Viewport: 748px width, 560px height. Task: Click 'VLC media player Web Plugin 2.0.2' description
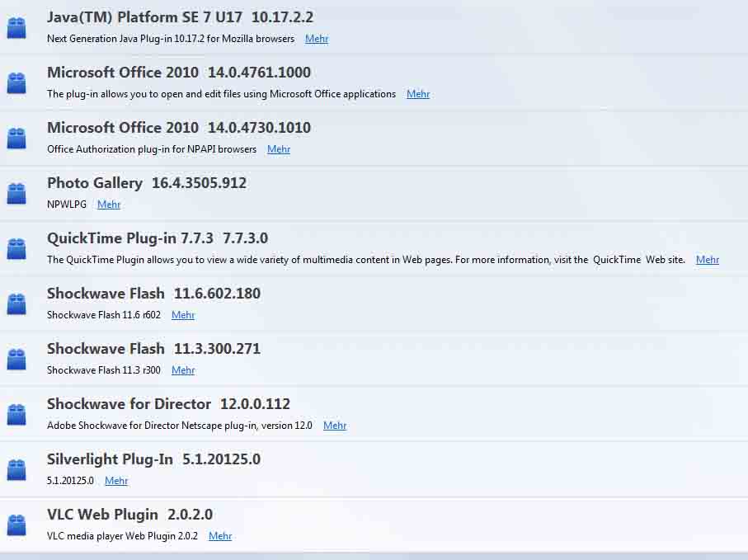122,536
